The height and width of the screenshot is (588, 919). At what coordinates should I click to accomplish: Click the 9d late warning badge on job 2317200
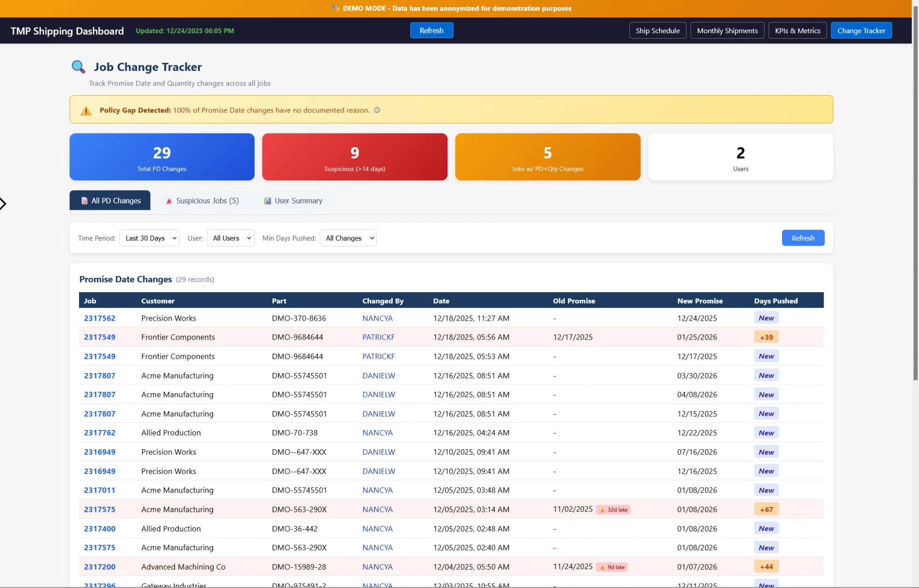coord(612,567)
